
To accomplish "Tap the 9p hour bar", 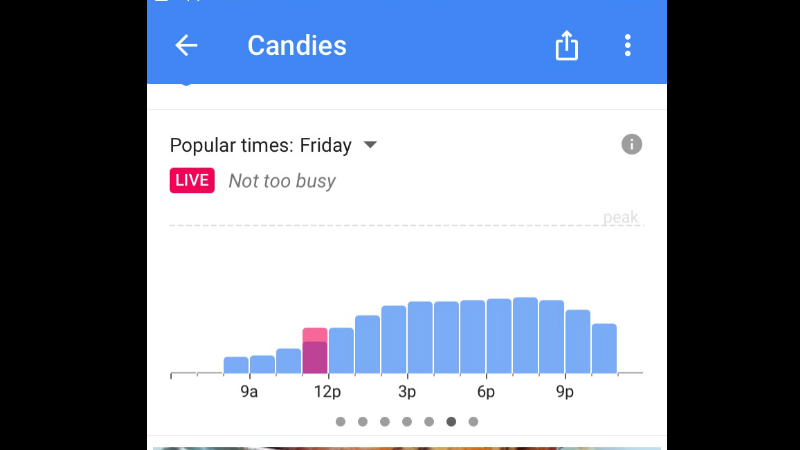I will tap(578, 342).
